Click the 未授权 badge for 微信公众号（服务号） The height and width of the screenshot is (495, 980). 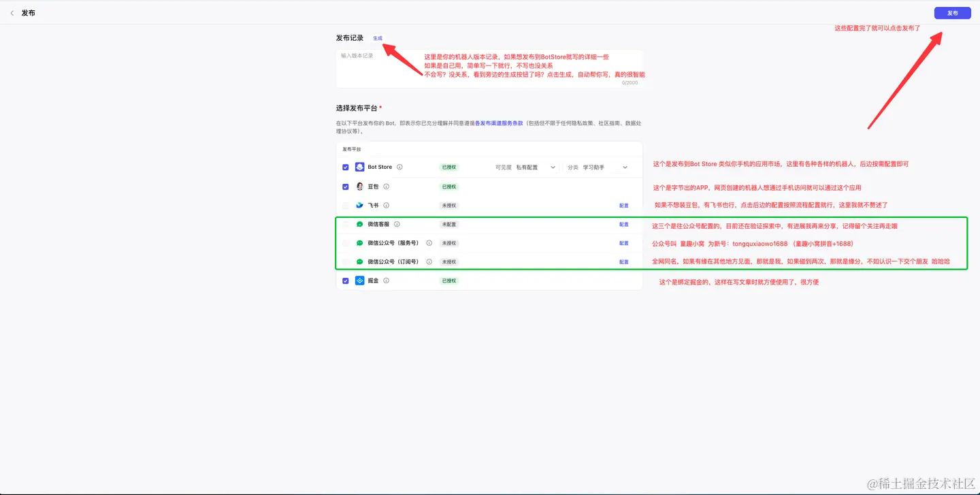[449, 243]
